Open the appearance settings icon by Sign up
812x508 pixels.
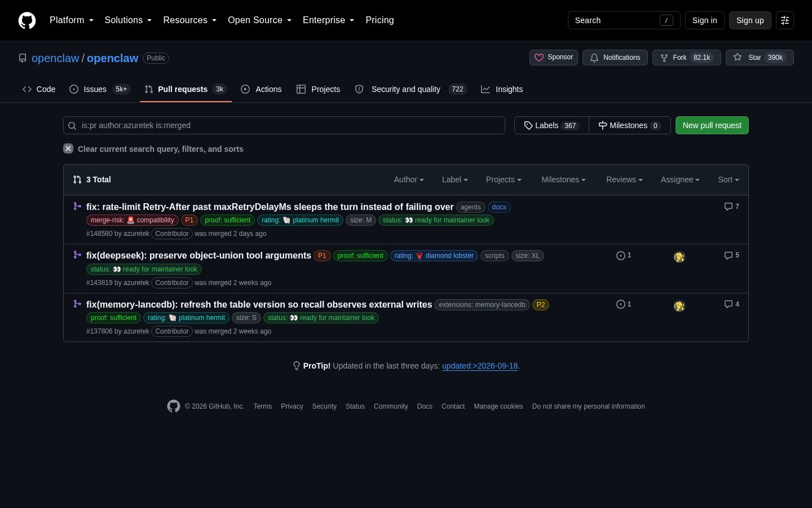785,20
